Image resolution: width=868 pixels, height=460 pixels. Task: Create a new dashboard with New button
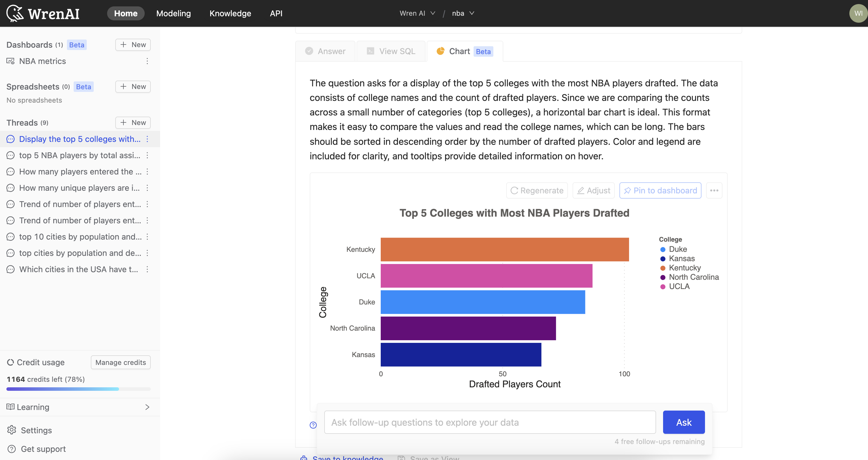click(133, 45)
